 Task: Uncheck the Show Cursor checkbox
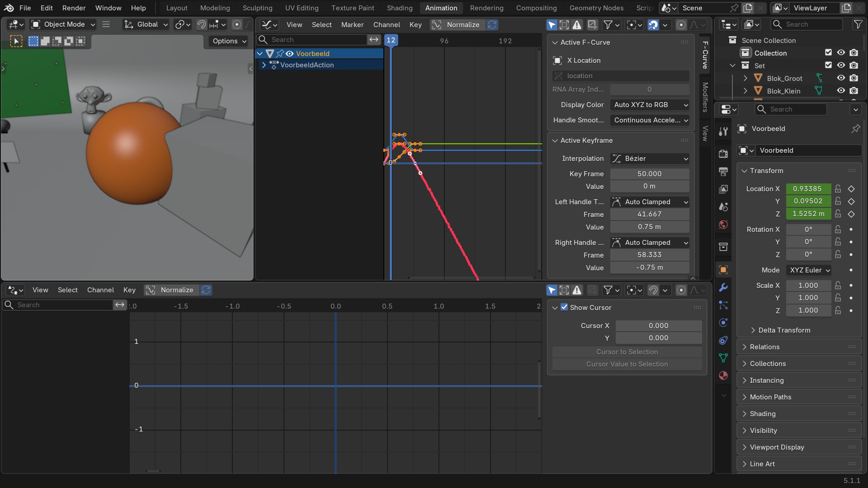coord(564,307)
